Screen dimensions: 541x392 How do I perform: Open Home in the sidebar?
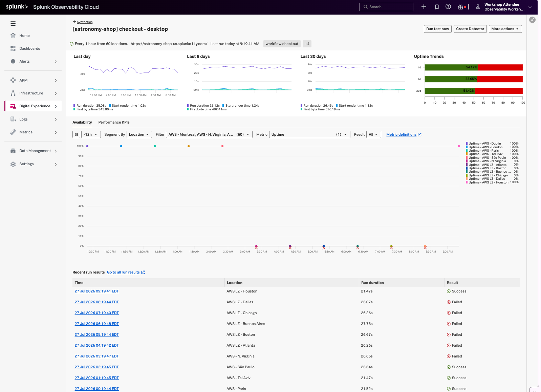(25, 36)
